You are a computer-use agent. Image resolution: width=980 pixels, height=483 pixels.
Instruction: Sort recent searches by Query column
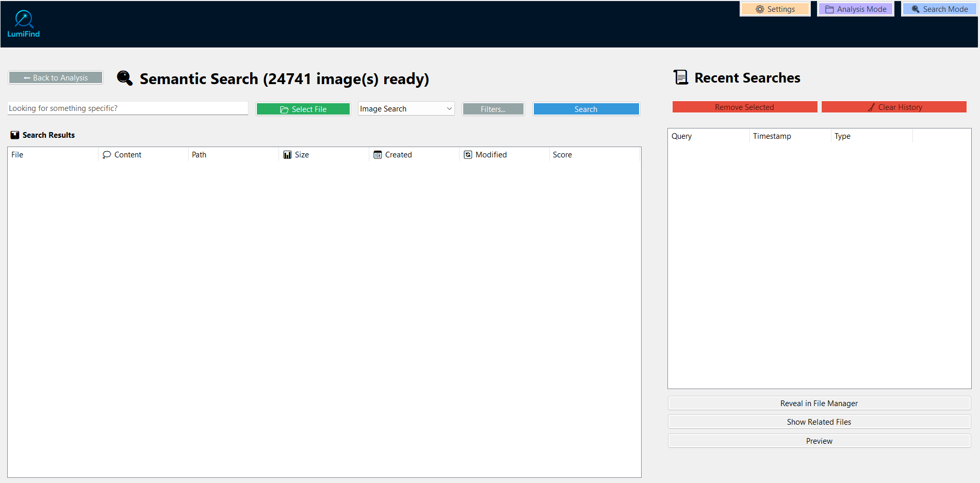pos(709,136)
